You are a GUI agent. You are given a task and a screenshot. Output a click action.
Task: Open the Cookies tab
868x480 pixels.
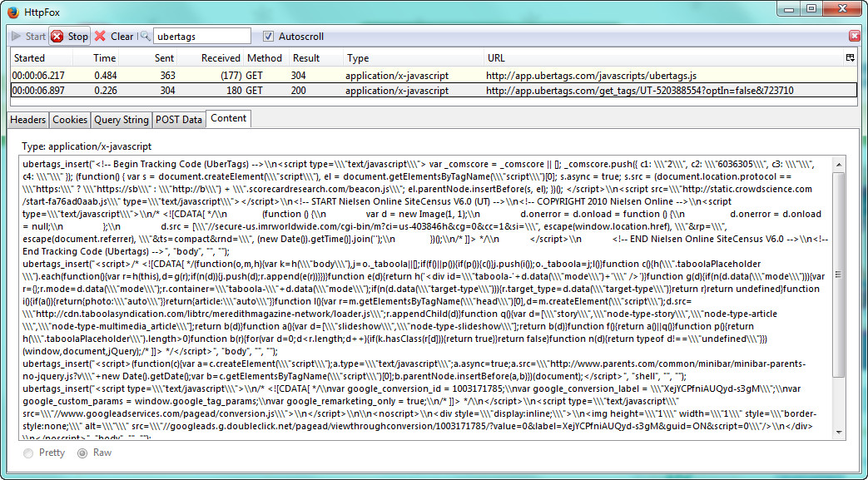tap(70, 120)
